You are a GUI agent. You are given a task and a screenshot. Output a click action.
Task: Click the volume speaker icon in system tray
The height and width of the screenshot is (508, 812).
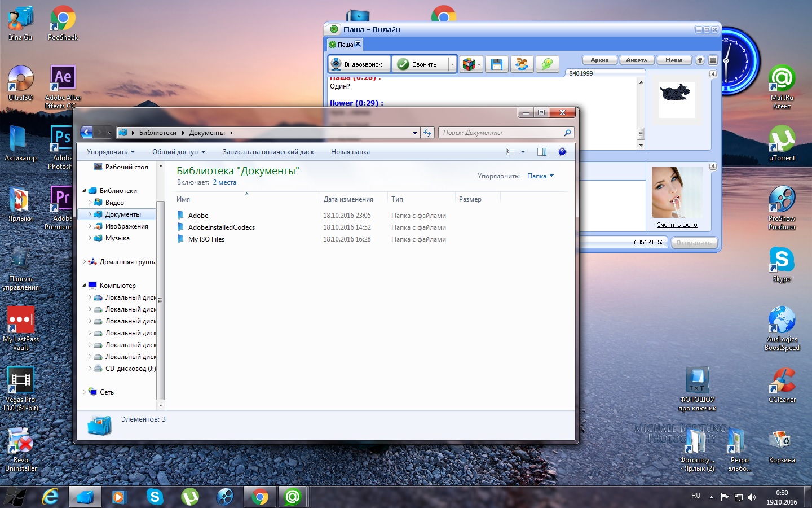(x=752, y=497)
